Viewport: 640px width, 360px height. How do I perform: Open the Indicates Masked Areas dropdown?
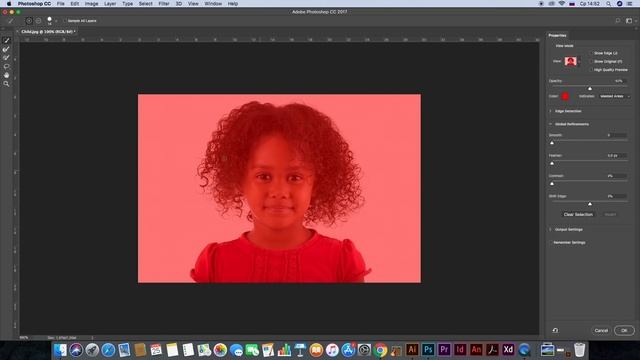(x=614, y=96)
